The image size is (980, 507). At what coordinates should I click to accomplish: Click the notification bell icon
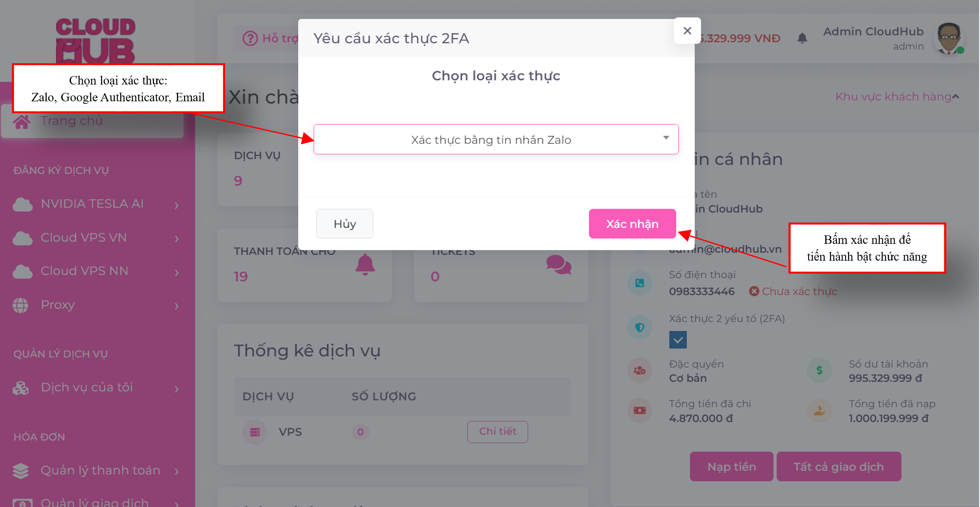point(802,38)
